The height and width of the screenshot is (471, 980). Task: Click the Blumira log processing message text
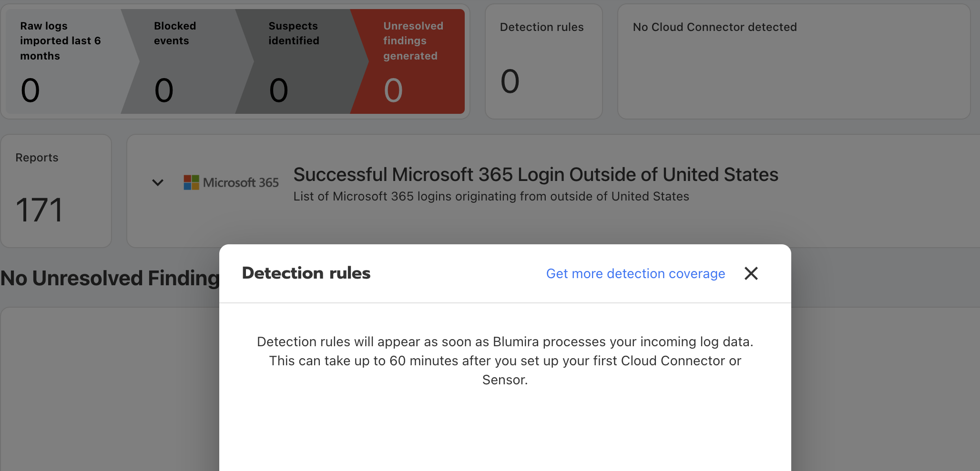pos(505,361)
